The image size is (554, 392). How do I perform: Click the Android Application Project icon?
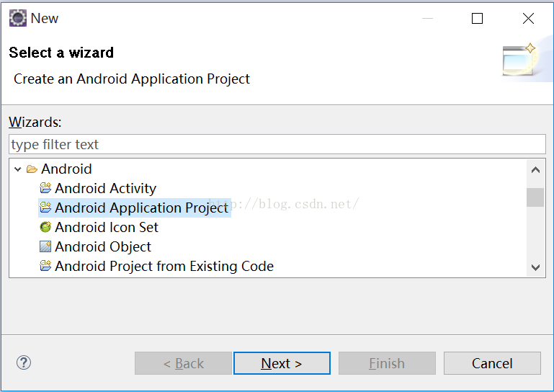45,208
